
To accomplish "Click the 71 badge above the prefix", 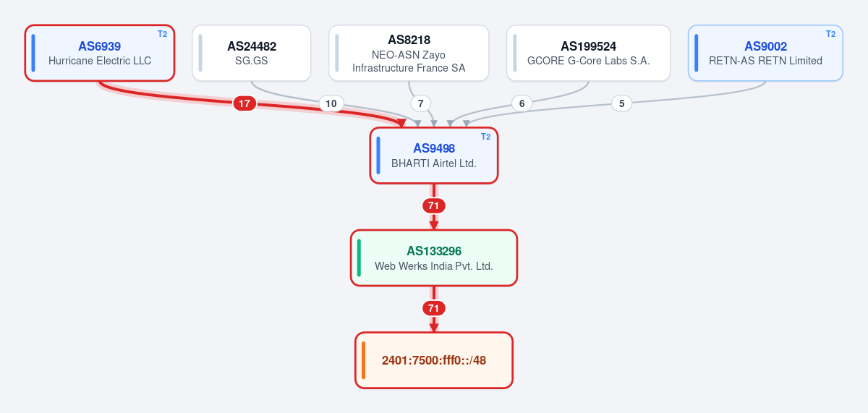I will click(434, 308).
